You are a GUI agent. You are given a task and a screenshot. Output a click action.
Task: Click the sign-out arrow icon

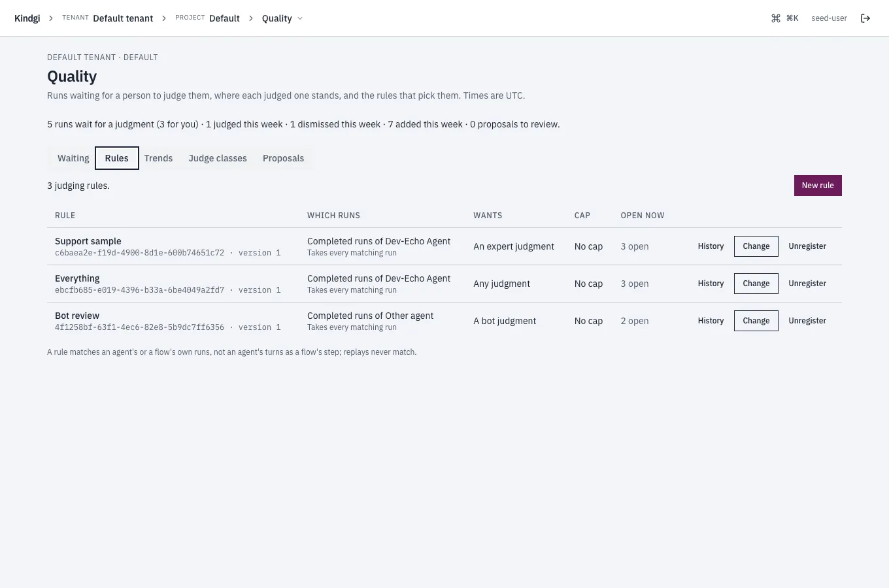coord(865,18)
